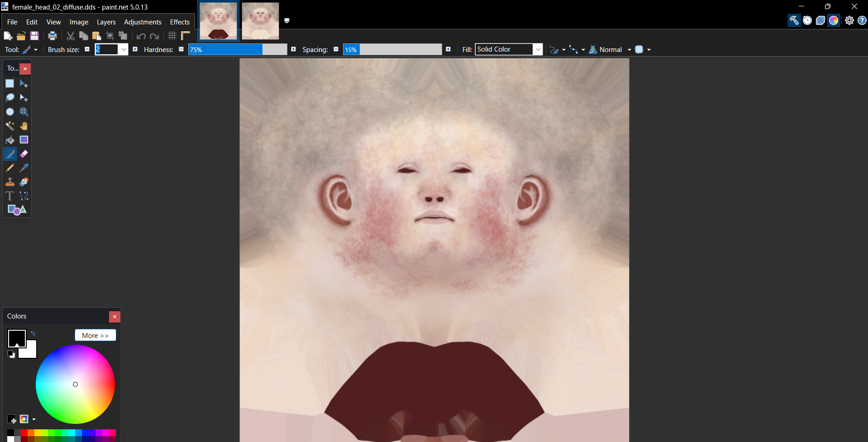Click the Cut scissors icon

coord(71,36)
